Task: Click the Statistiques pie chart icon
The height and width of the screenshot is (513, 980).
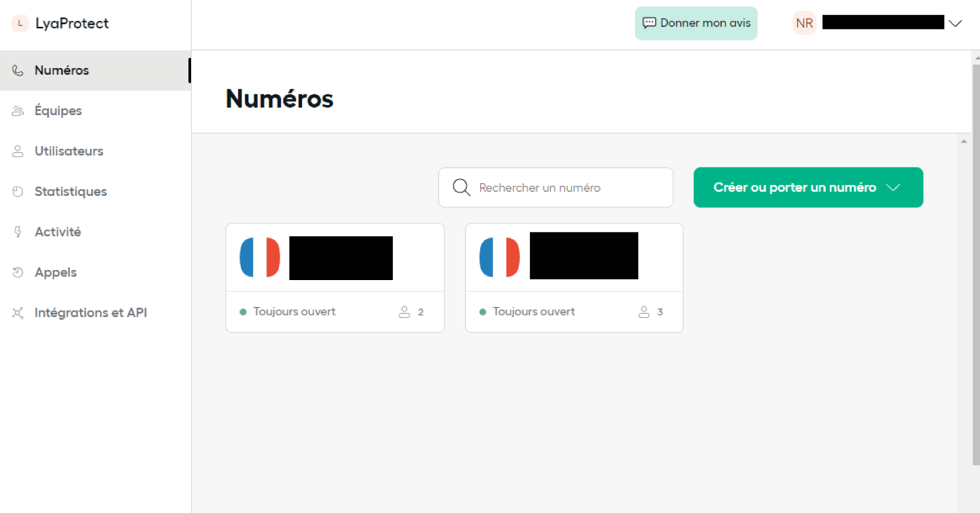Action: click(18, 192)
